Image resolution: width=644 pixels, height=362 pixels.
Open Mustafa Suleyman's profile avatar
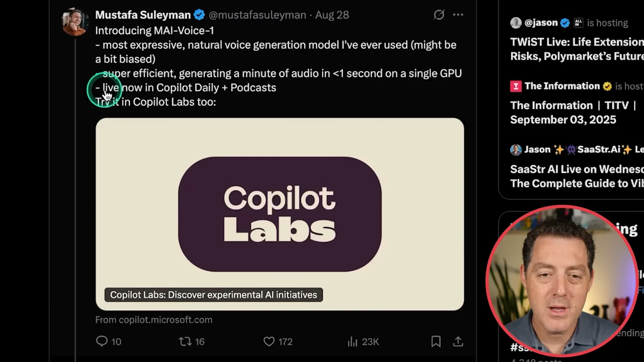point(74,21)
